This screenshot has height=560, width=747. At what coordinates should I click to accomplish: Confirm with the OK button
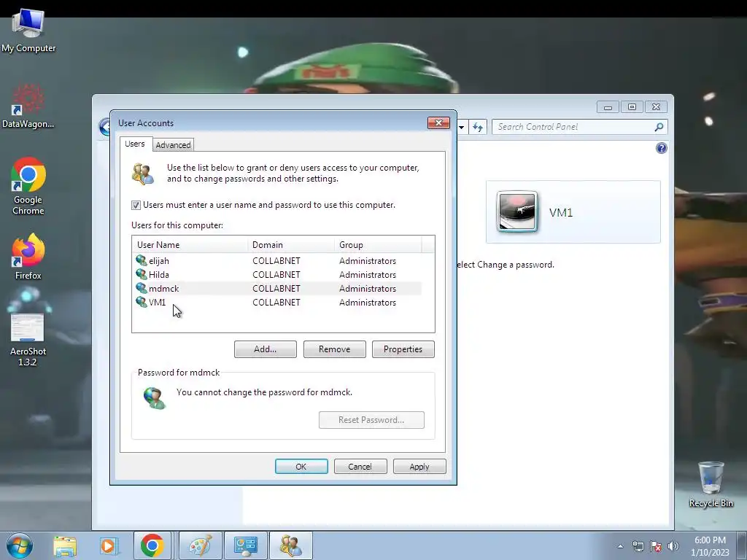(x=301, y=467)
